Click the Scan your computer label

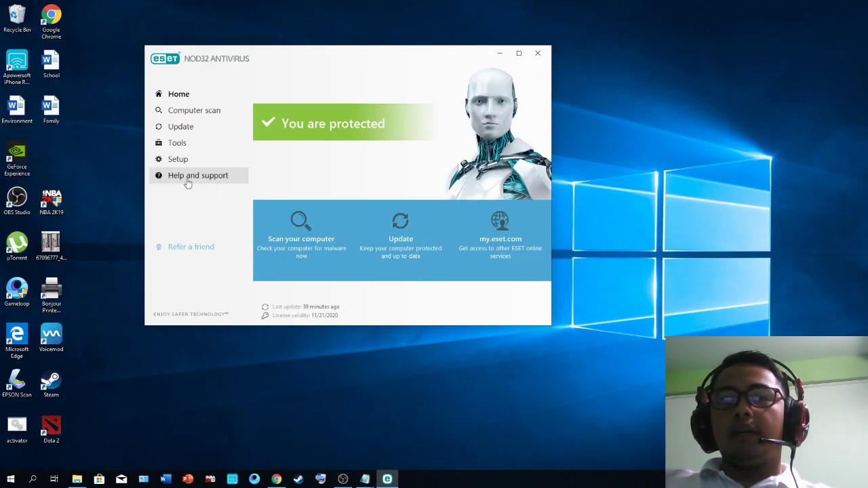pos(301,239)
